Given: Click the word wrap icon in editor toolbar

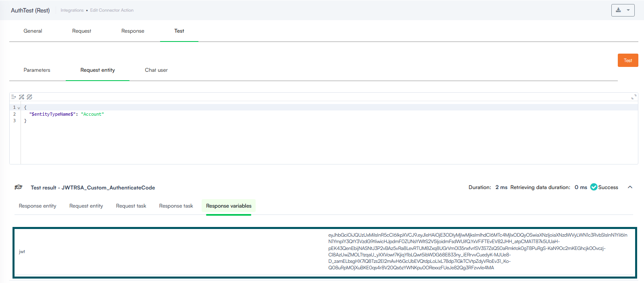Looking at the screenshot, I should pyautogui.click(x=13, y=97).
